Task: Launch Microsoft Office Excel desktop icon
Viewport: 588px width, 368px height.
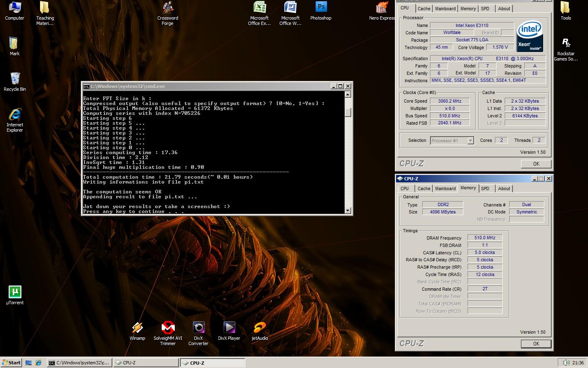Action: point(259,13)
